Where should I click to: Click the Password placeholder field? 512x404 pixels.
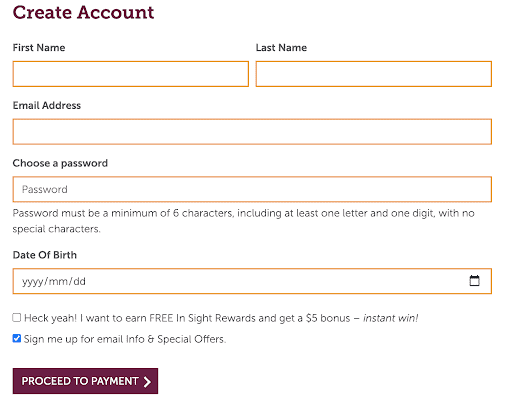(x=252, y=189)
